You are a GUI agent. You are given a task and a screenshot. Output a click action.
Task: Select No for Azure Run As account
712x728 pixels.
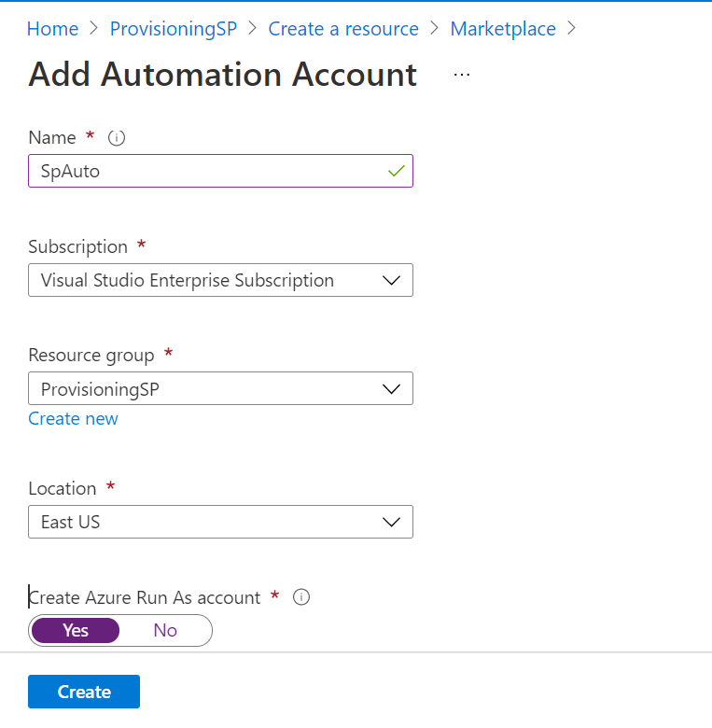click(x=165, y=631)
